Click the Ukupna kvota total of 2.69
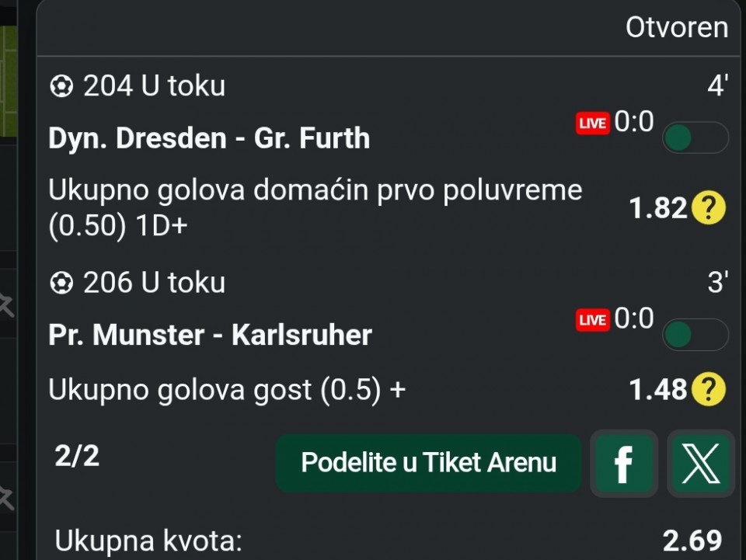Screen dimensions: 746x560 pyautogui.click(x=692, y=540)
